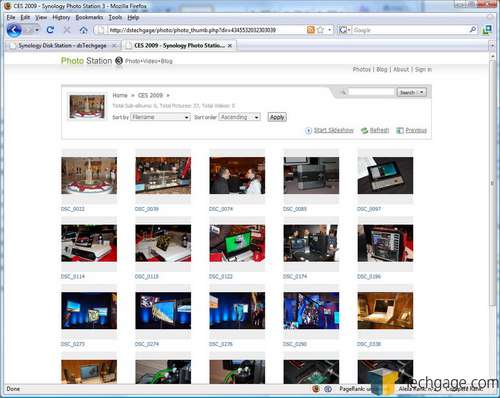Click the Start Slideshow play icon
The image size is (500, 398).
[308, 131]
